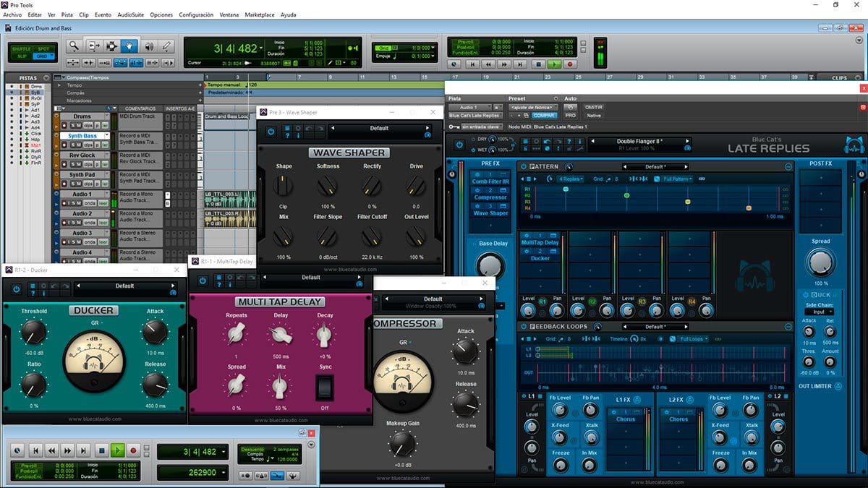Viewport: 868px width, 488px height.
Task: Toggle main power icon in Late Replies
Action: [459, 145]
